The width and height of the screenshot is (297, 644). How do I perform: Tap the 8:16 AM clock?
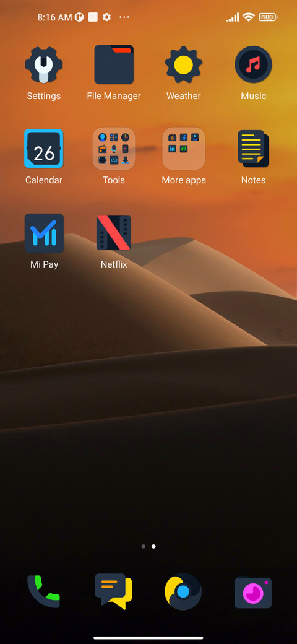tap(54, 17)
